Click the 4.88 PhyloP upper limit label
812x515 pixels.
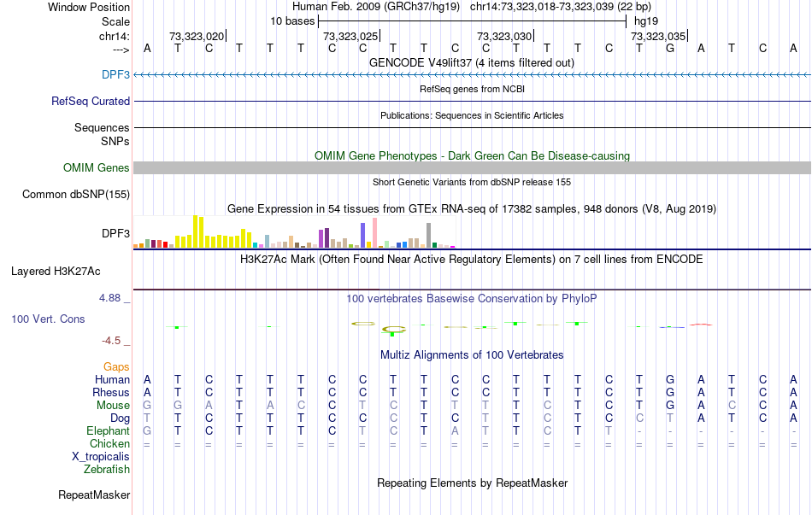[x=109, y=298]
